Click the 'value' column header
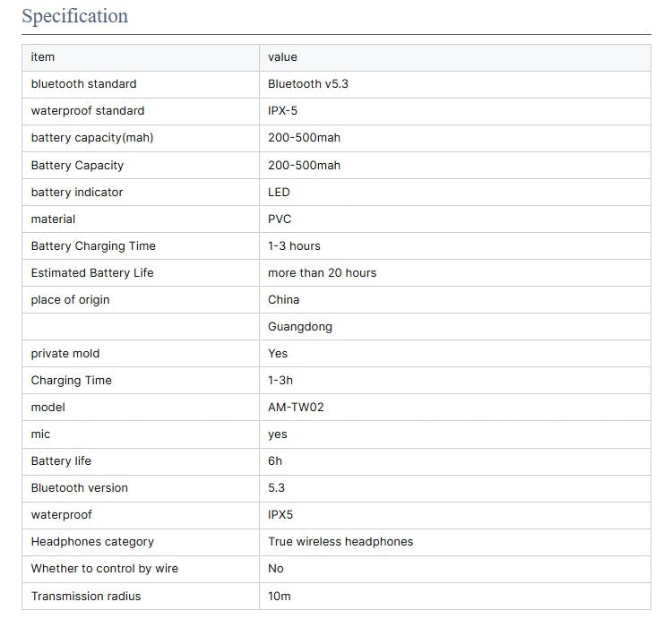Image resolution: width=672 pixels, height=619 pixels. [282, 57]
